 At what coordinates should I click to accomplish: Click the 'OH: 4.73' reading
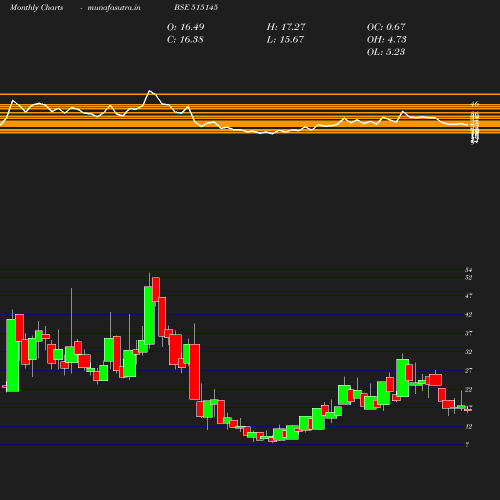pos(386,40)
